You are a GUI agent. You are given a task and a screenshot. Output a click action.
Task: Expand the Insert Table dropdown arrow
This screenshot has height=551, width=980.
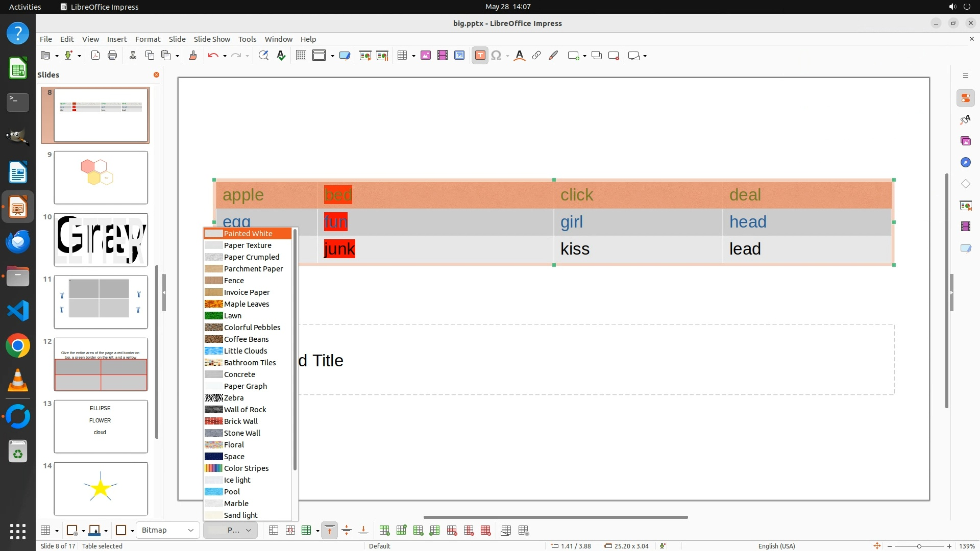click(413, 56)
